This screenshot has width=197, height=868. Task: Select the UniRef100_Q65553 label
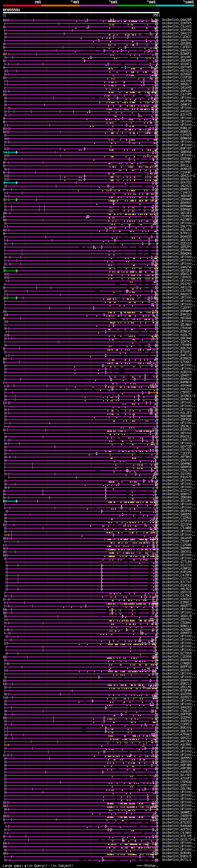[177, 758]
